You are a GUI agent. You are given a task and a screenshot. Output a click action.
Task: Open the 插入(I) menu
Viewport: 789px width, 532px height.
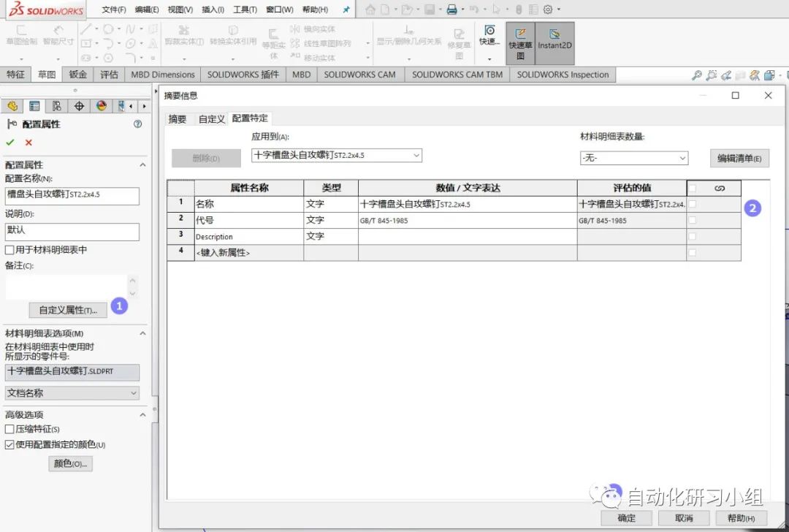tap(213, 9)
